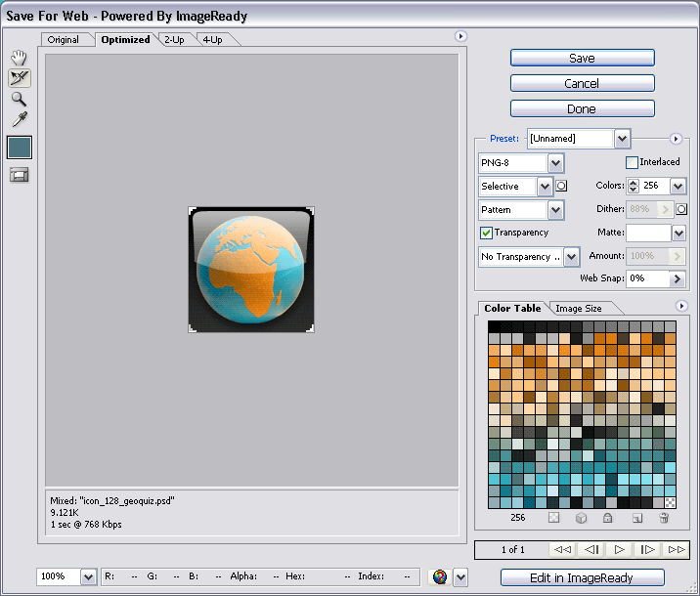Go to previous frame button
Screen dimensions: 700x596
click(x=591, y=550)
